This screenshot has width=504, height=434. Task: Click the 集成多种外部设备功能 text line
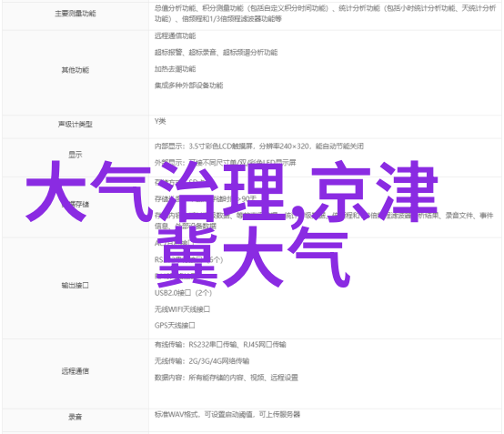188,86
